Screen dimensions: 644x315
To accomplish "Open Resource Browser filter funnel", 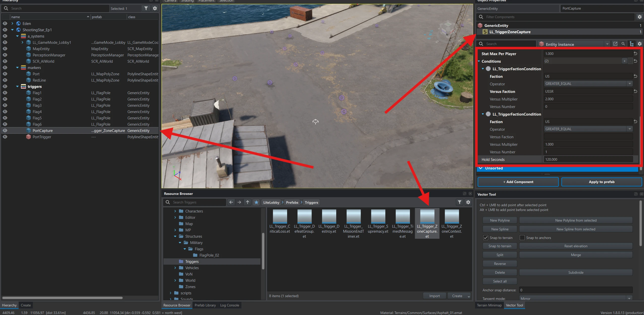I will click(x=460, y=202).
